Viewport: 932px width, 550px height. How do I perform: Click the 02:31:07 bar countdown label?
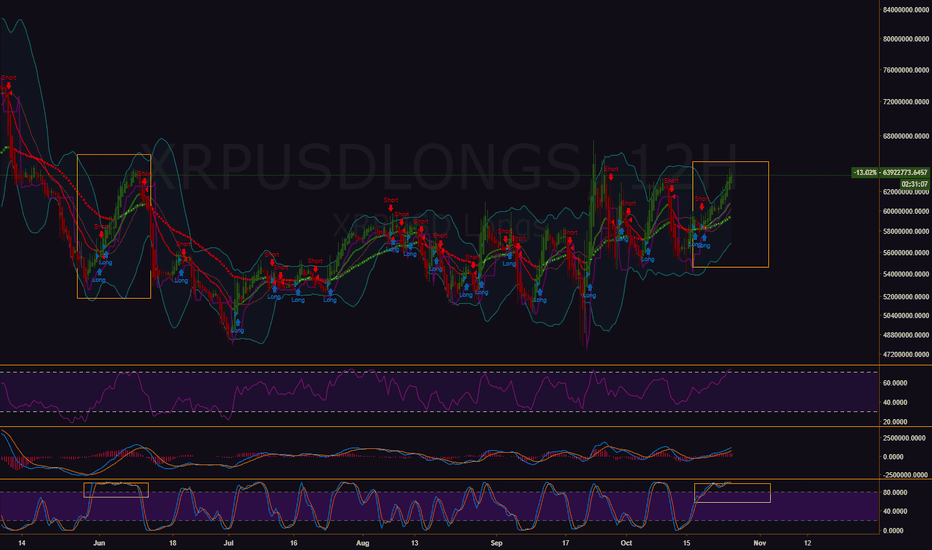[915, 184]
